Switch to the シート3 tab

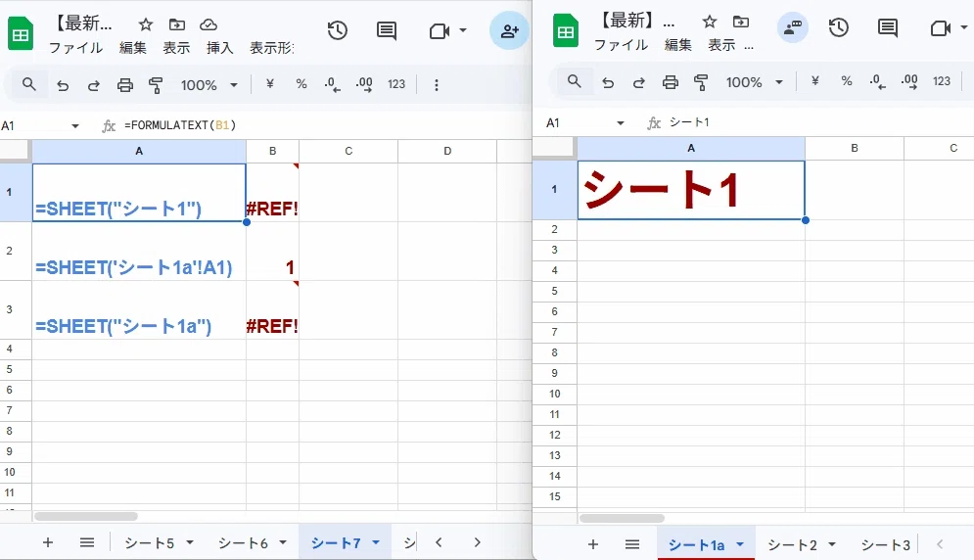(885, 545)
